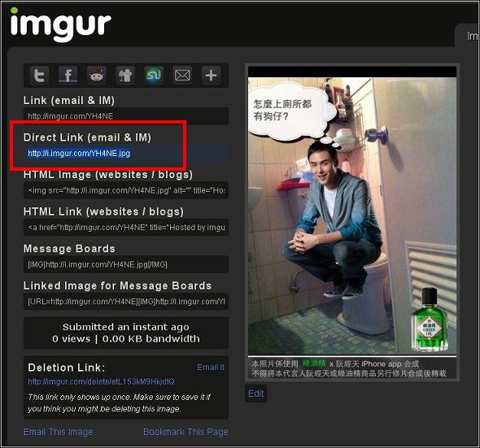480x448 pixels.
Task: Open the uploaded image preview
Action: (x=352, y=222)
